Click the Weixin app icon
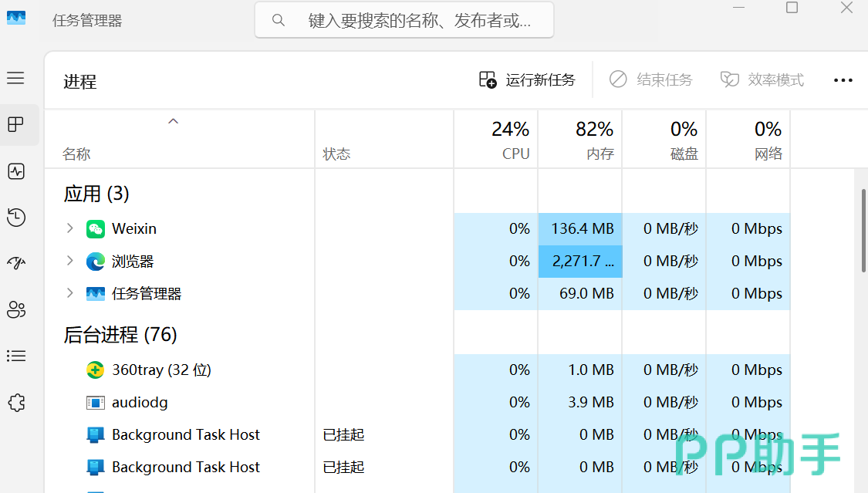 (x=95, y=228)
